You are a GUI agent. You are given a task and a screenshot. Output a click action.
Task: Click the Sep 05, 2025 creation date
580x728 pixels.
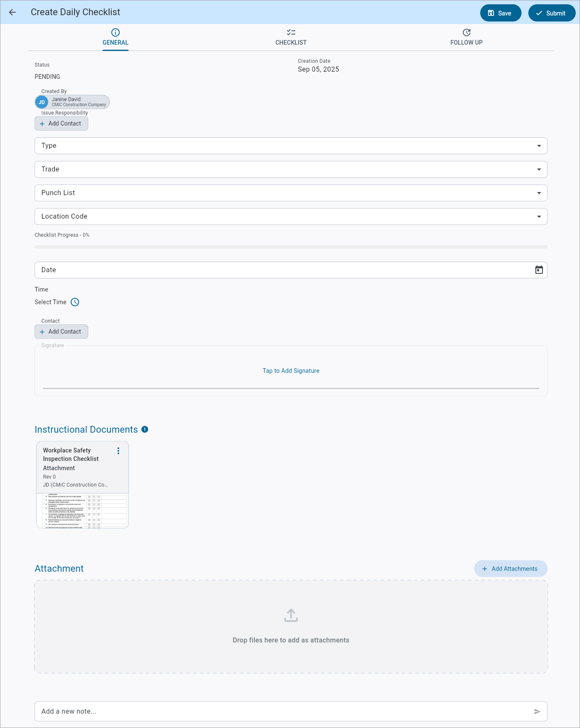(x=318, y=69)
